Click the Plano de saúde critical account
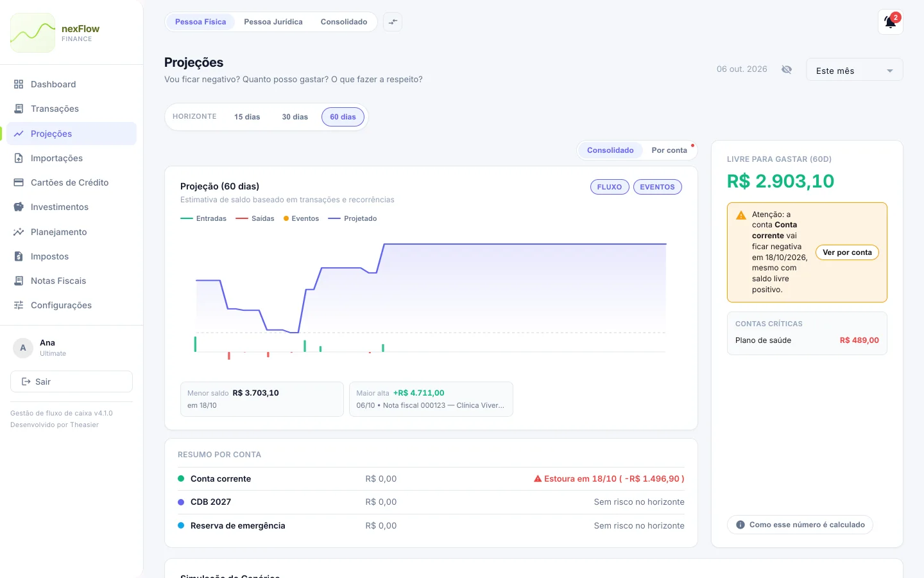 [x=807, y=340]
